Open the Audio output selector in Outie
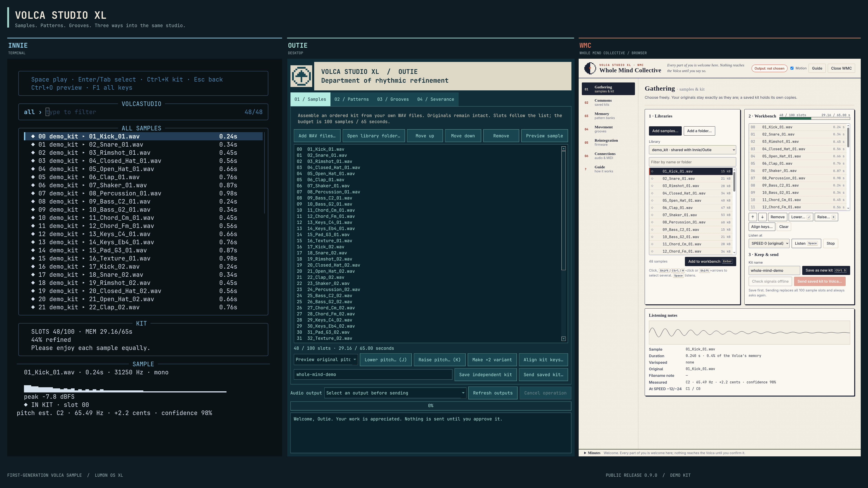The image size is (868, 488). pyautogui.click(x=395, y=393)
